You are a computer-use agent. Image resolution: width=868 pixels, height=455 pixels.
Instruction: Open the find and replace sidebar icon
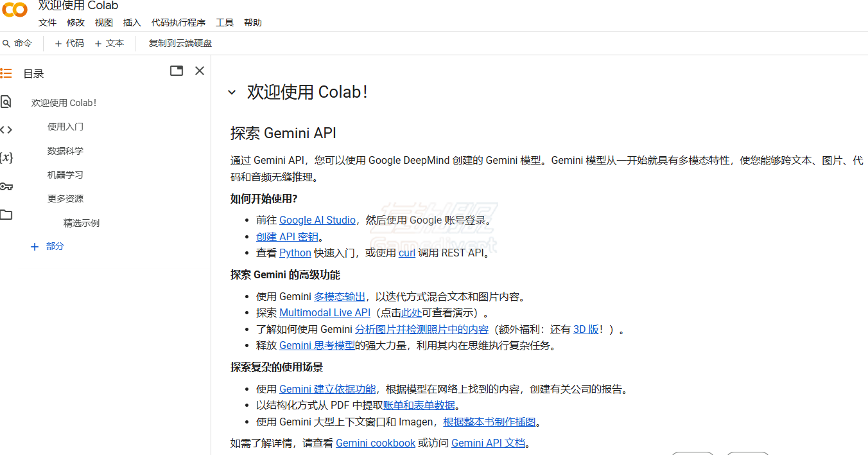click(6, 102)
